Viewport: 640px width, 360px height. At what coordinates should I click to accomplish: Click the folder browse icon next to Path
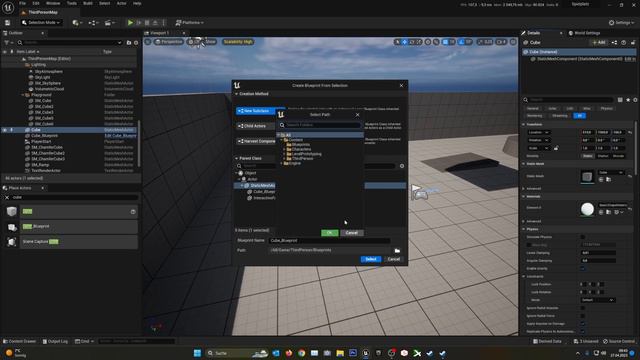pos(397,251)
